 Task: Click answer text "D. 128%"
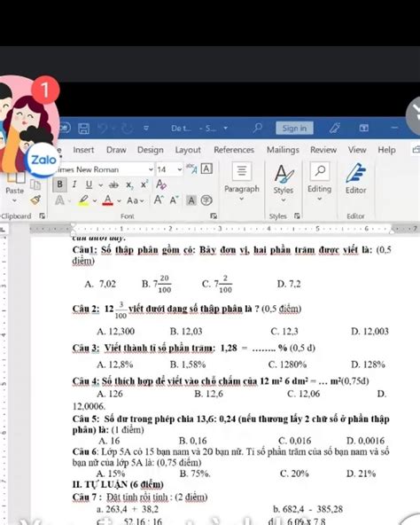[x=368, y=364]
